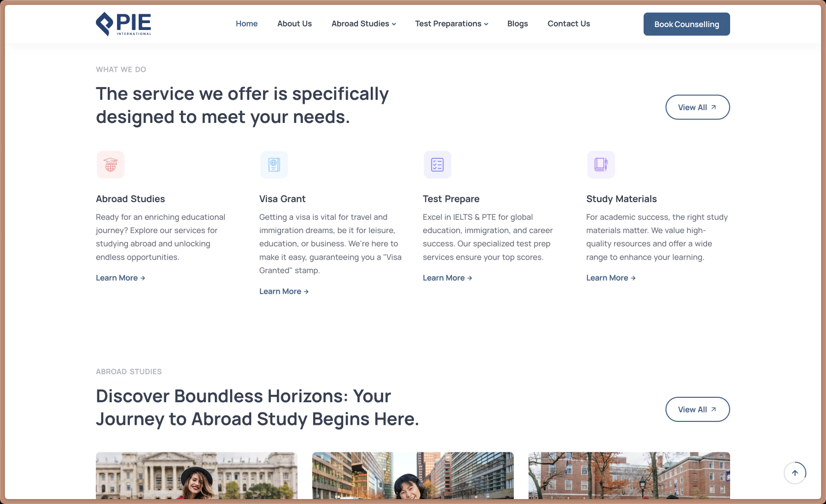Click View All in the What We Do section
This screenshot has width=826, height=504.
click(697, 107)
